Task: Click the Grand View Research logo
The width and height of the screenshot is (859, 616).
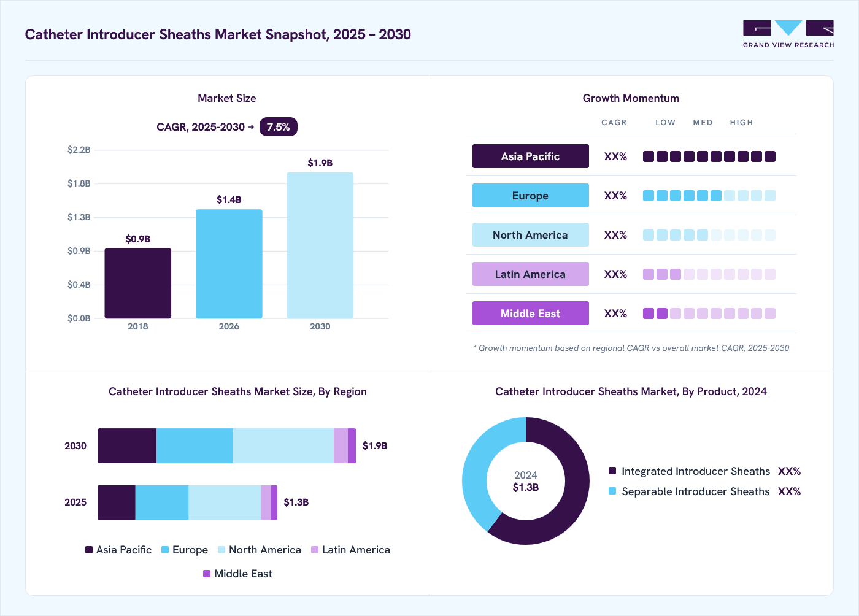Action: point(788,34)
